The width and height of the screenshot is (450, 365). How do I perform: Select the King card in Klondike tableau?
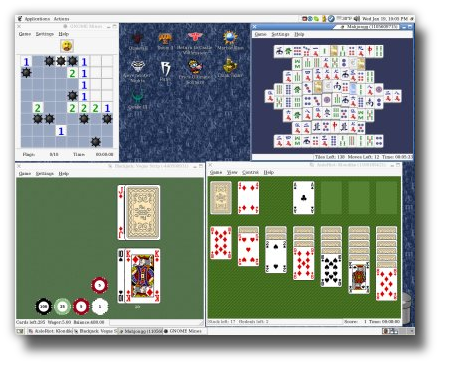click(359, 277)
